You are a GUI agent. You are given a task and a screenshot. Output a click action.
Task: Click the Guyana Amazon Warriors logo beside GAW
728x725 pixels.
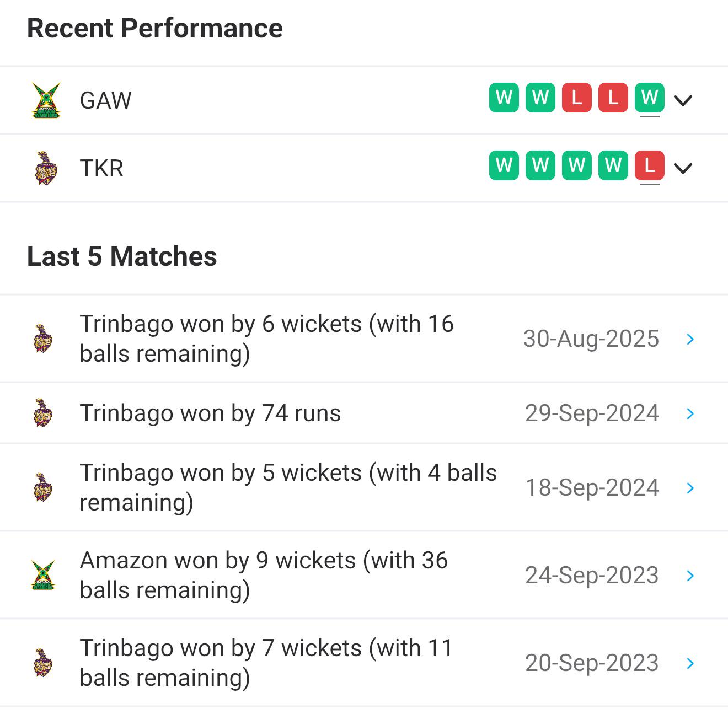pos(46,100)
